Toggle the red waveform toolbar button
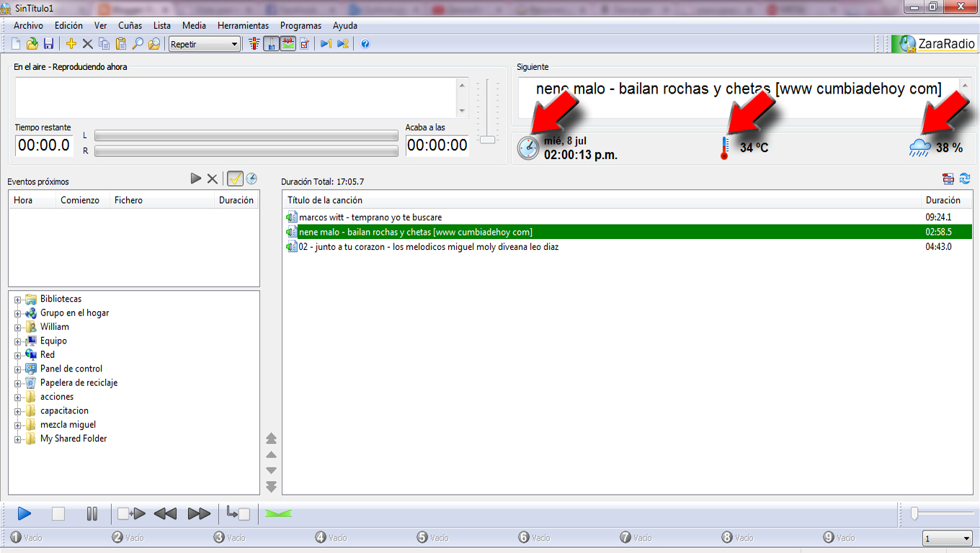Screen dimensions: 980x553 pos(288,44)
